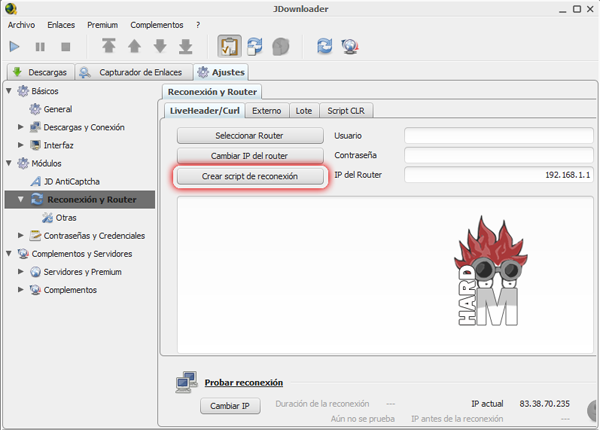Viewport: 600px width, 430px height.
Task: Open the Enlaces menu
Action: (61, 25)
